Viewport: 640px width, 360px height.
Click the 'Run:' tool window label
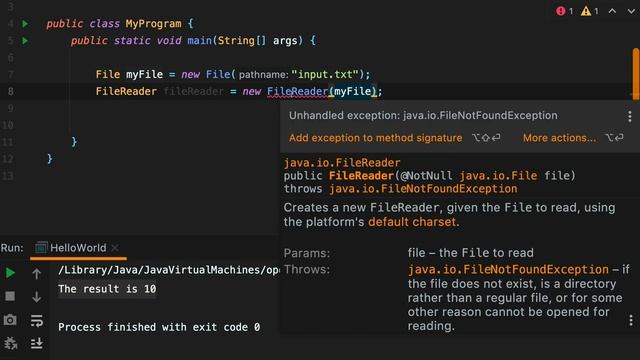click(12, 248)
